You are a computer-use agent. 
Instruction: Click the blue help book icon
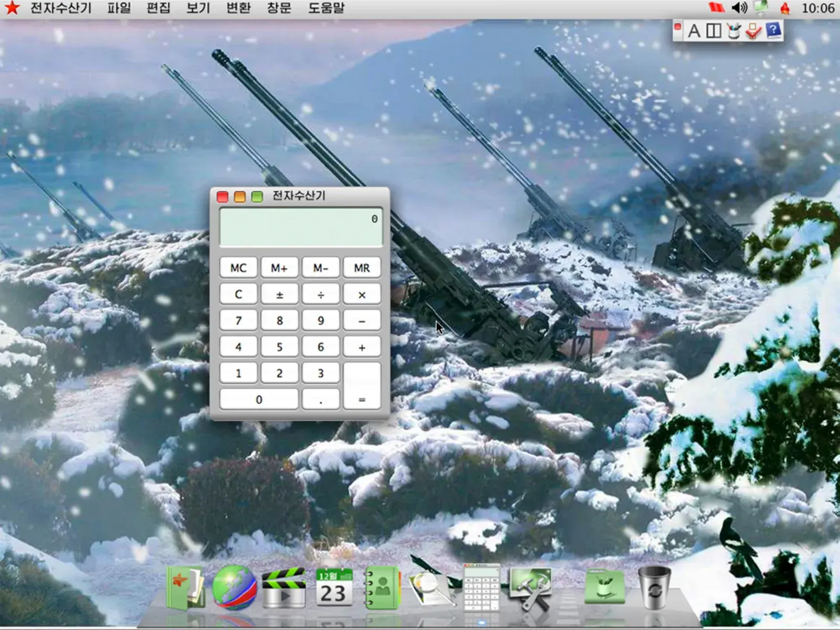[773, 30]
